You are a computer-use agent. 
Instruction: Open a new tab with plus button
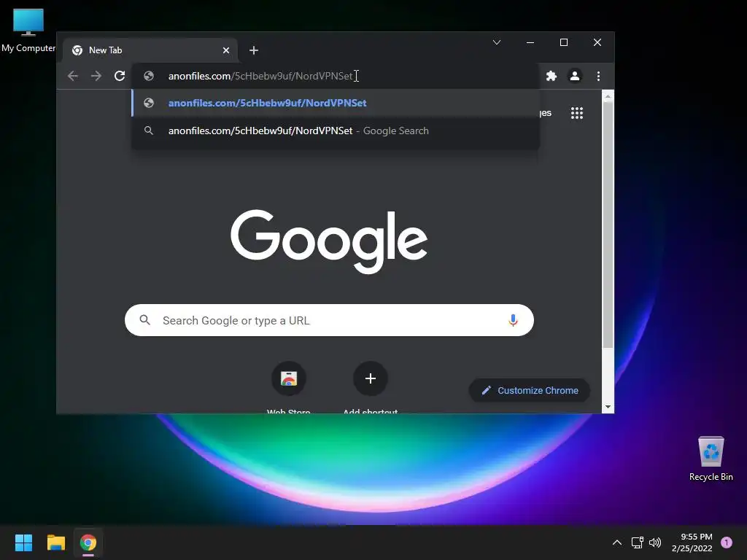point(253,50)
